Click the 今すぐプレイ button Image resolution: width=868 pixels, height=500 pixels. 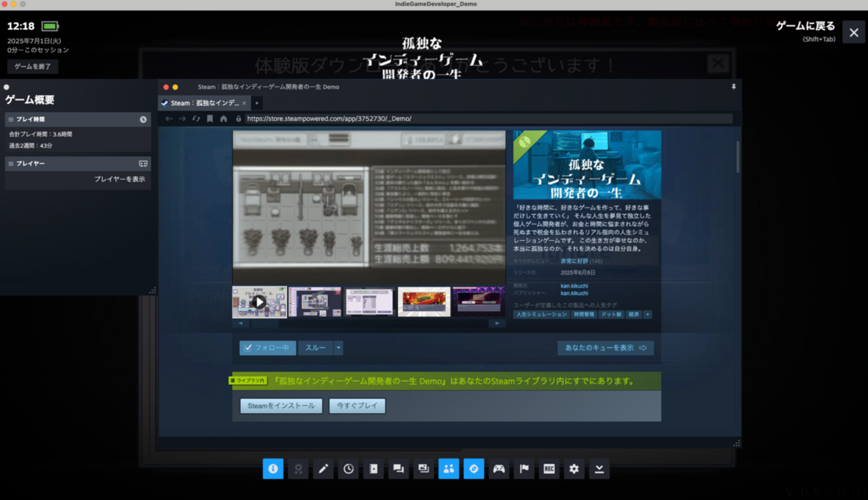(x=357, y=406)
